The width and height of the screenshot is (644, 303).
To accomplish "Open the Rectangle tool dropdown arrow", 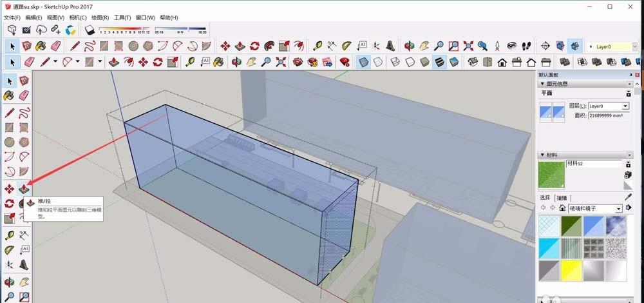I will (x=99, y=62).
